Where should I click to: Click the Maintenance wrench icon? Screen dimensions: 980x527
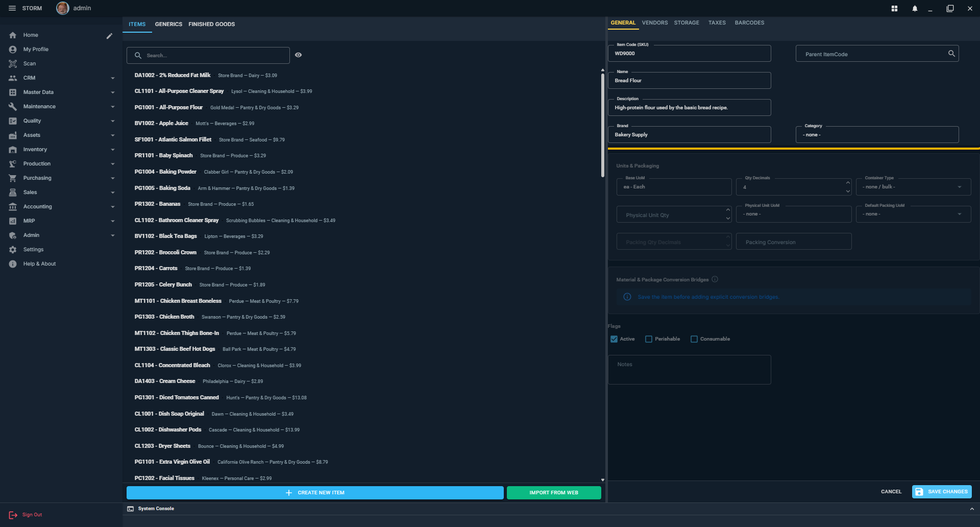click(13, 107)
